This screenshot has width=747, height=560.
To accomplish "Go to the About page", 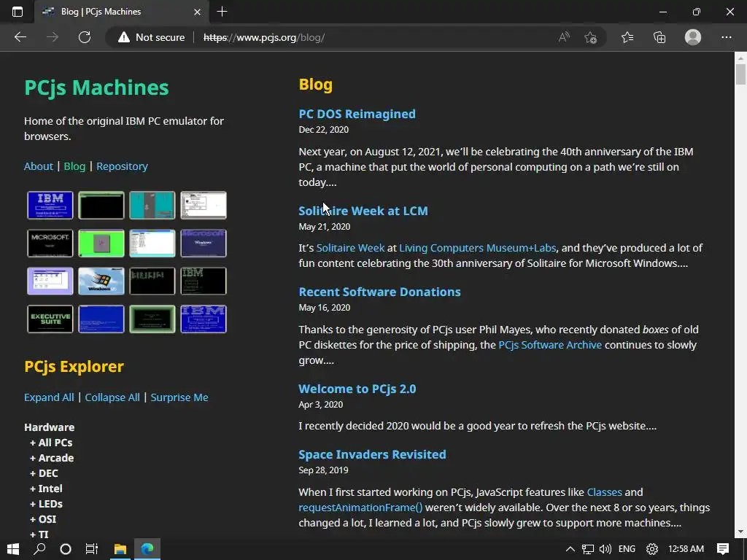I will (38, 166).
